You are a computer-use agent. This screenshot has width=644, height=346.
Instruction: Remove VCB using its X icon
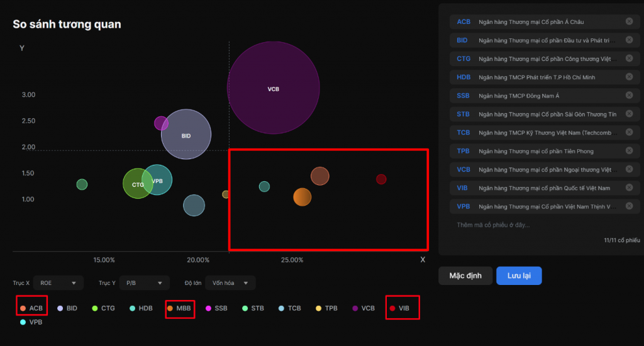(x=629, y=170)
